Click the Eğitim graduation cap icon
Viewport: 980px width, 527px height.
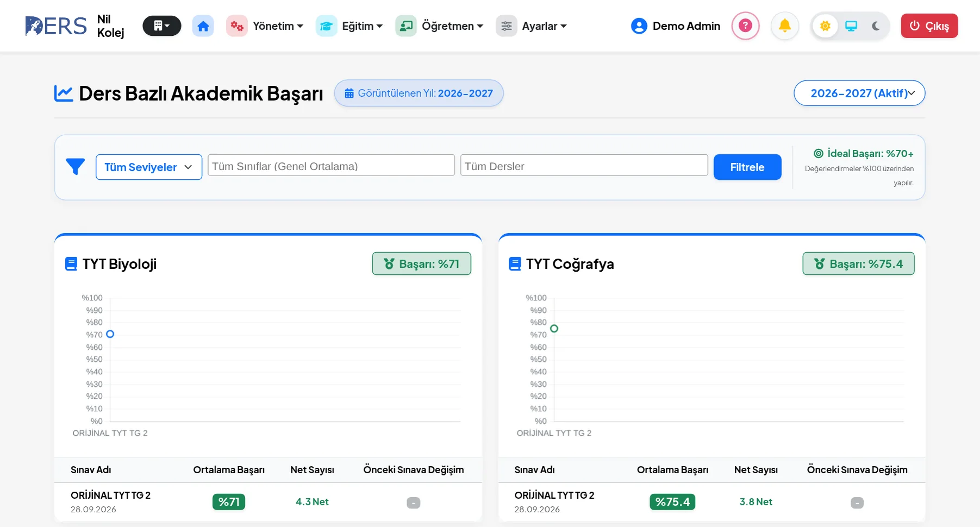click(x=327, y=26)
